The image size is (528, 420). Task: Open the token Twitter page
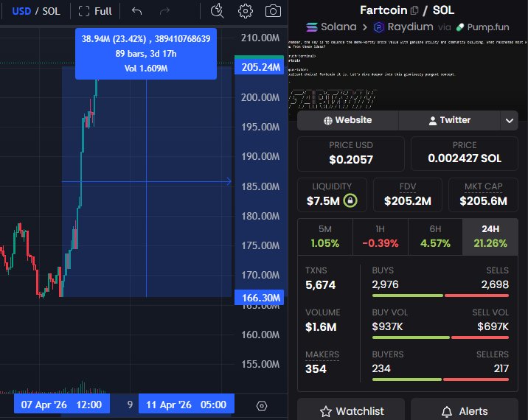point(450,120)
